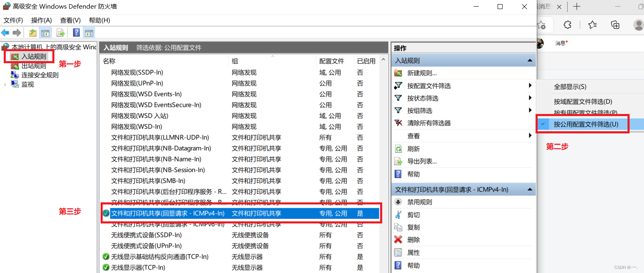Select 出站规则 in the left tree
Image resolution: width=644 pixels, height=273 pixels.
(34, 66)
